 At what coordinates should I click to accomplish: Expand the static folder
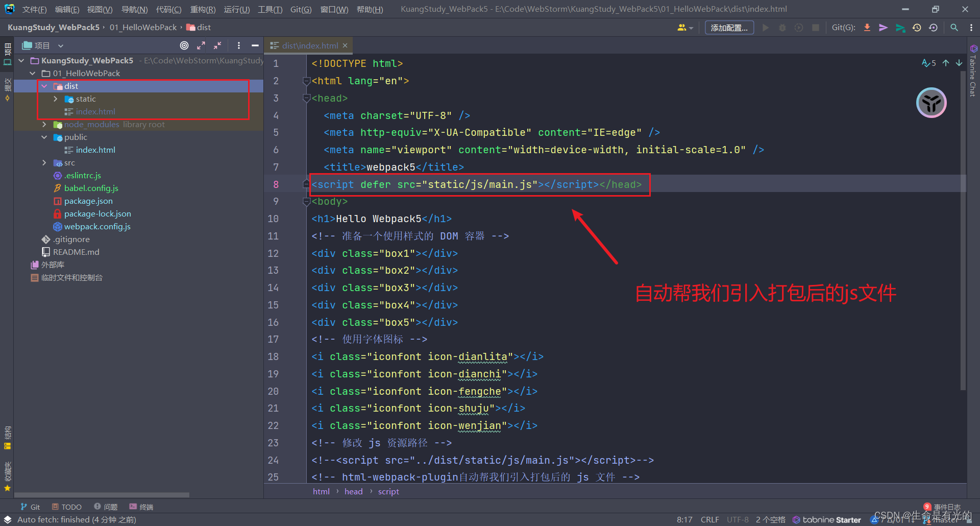coord(56,99)
